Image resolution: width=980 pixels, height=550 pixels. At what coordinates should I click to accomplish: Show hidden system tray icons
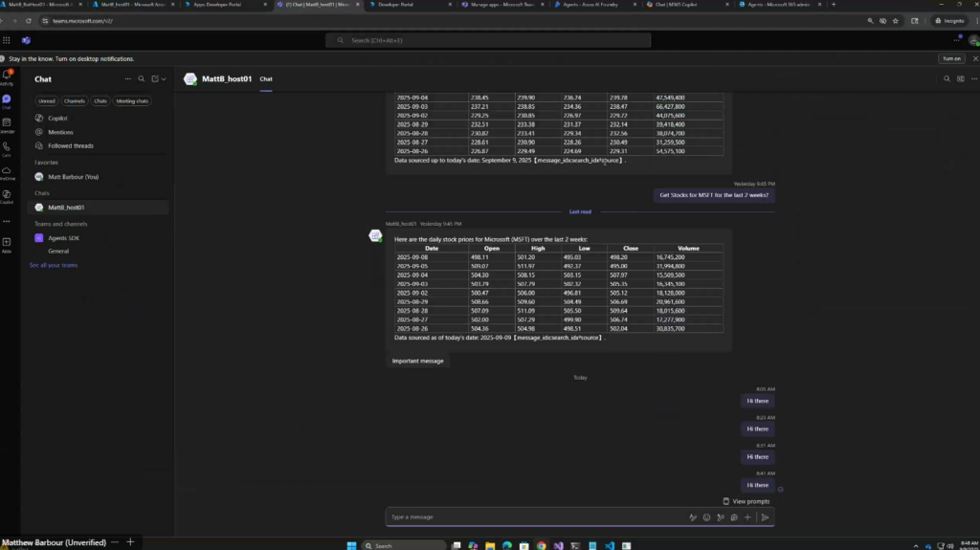pos(916,546)
